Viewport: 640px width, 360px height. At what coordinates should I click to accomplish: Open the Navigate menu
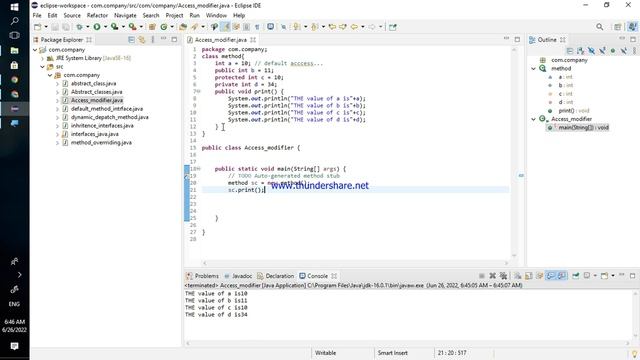[125, 16]
